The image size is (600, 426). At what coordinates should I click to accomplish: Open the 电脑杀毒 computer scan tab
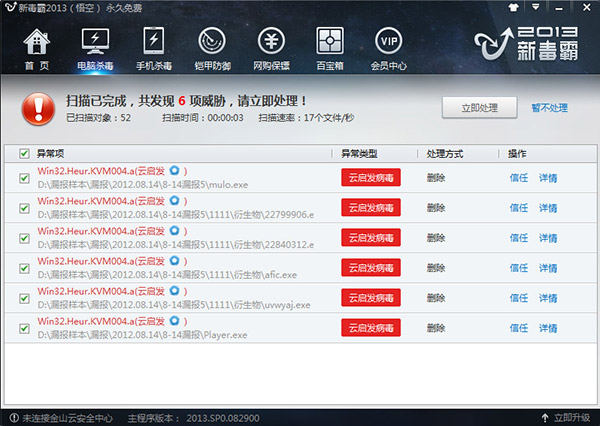point(95,49)
